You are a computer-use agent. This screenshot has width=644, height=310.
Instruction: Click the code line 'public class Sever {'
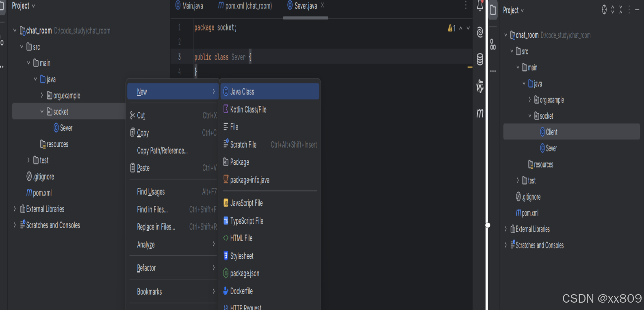point(223,57)
